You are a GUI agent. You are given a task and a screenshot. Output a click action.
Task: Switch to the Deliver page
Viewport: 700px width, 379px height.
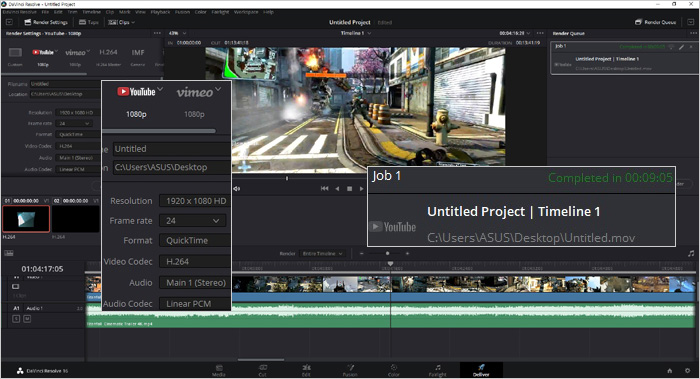pos(481,371)
